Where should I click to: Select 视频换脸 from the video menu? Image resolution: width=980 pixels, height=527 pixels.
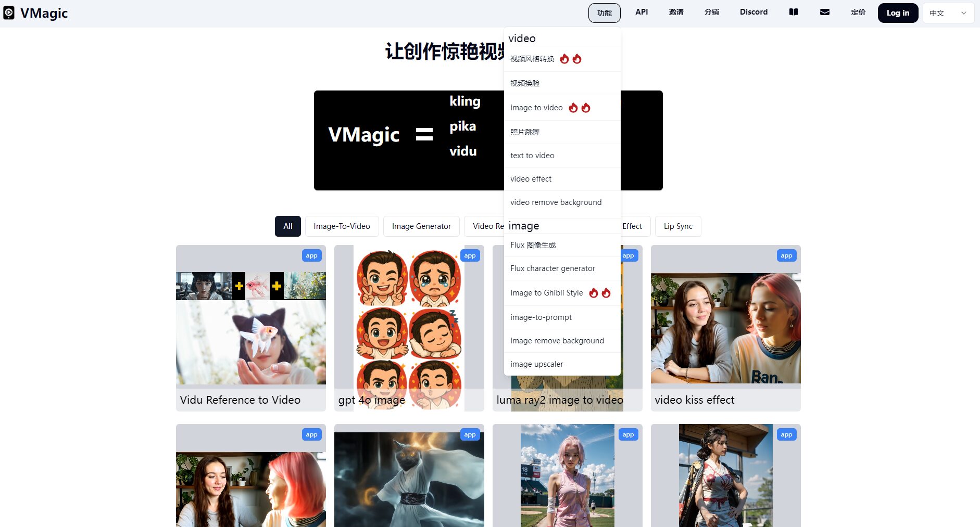click(562, 83)
